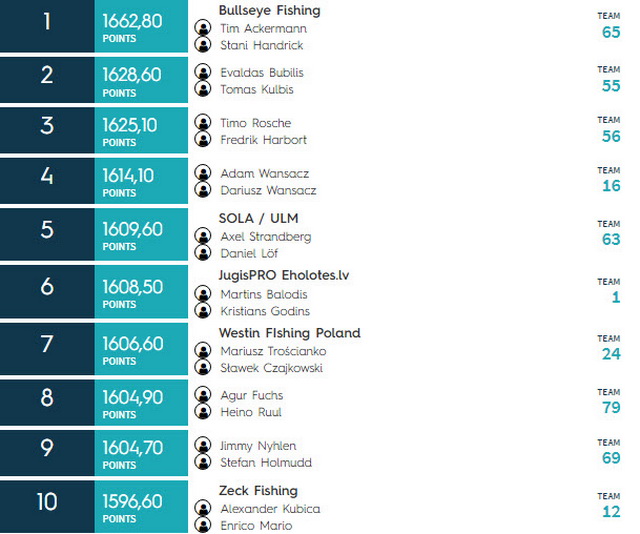The height and width of the screenshot is (534, 640).
Task: Click the profile icon next to Fredrik Harbort
Action: [x=202, y=139]
